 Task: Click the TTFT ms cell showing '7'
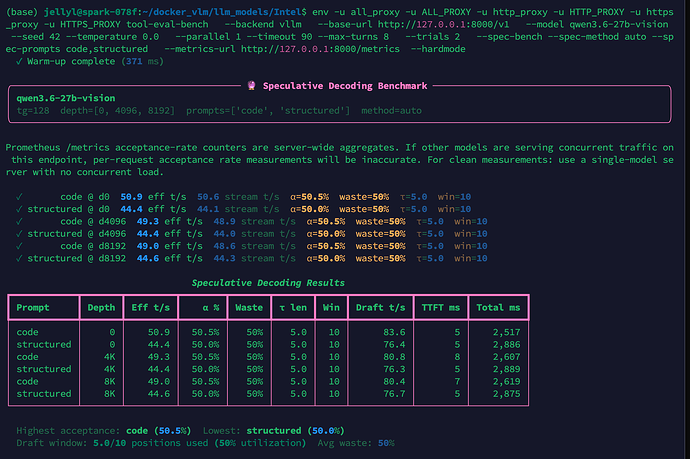(458, 382)
